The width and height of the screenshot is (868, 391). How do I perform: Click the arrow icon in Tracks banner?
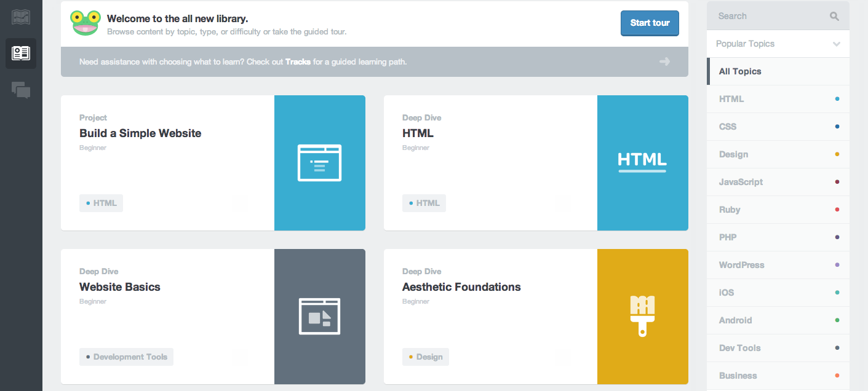point(664,61)
